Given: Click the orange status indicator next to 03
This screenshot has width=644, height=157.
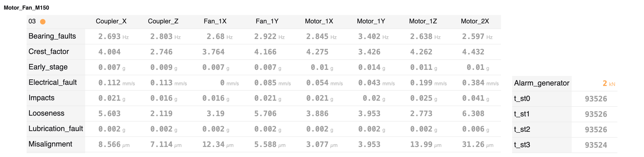Looking at the screenshot, I should (43, 22).
